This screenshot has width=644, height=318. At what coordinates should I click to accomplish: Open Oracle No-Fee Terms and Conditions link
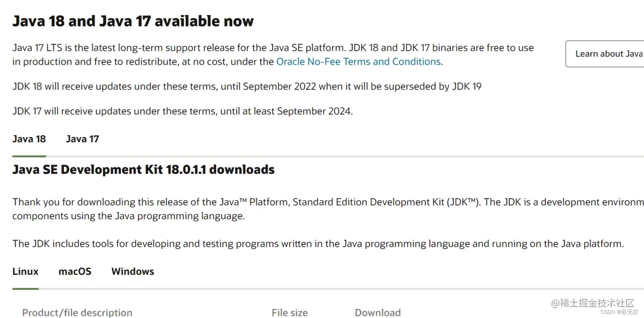coord(358,61)
